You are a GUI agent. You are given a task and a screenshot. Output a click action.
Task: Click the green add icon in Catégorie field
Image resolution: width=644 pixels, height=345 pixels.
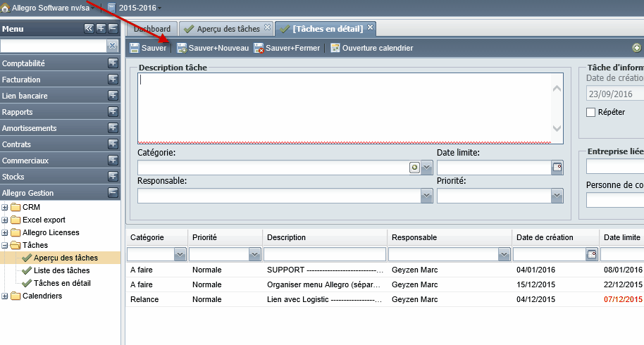tap(414, 168)
